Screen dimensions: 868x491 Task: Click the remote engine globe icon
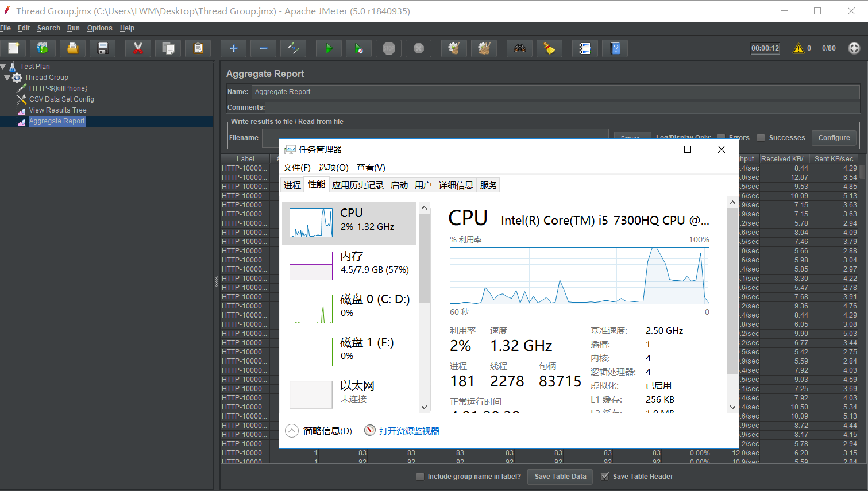tap(854, 48)
